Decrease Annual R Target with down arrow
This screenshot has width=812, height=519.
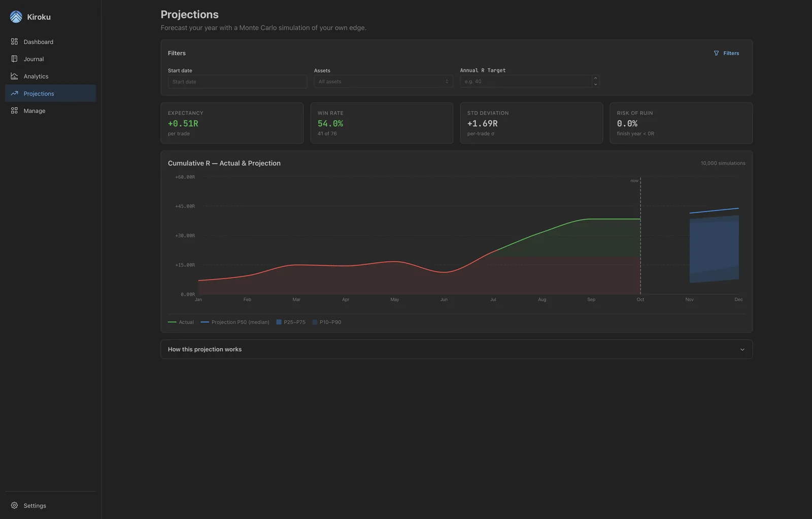[x=595, y=85]
